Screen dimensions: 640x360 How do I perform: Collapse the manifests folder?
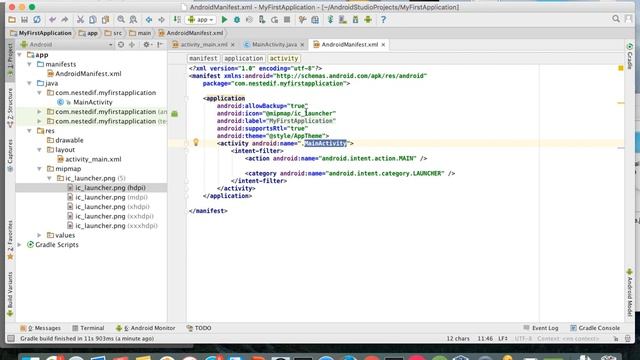[x=29, y=64]
